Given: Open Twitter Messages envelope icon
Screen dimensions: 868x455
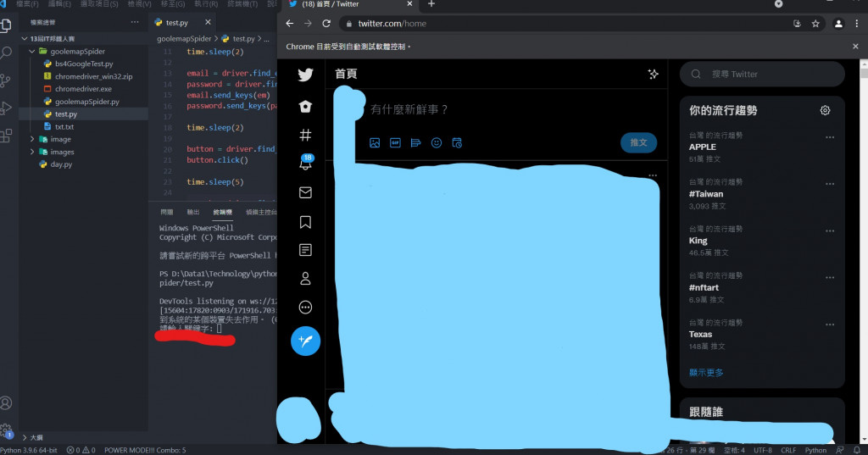Looking at the screenshot, I should (x=305, y=192).
